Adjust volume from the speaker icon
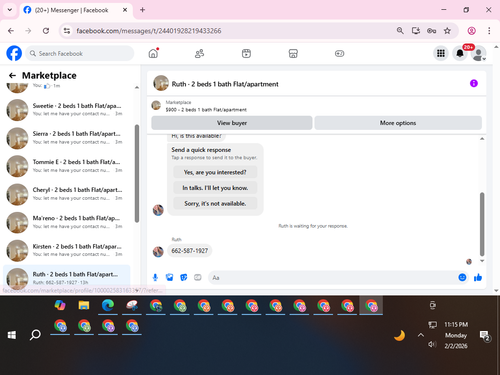The height and width of the screenshot is (375, 500). (x=432, y=344)
